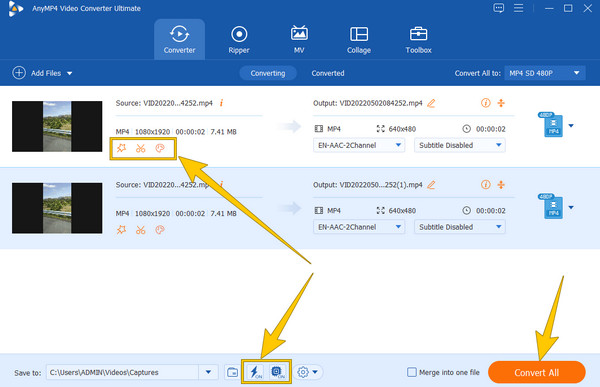Click the AnyMP4 app logo

[15, 8]
